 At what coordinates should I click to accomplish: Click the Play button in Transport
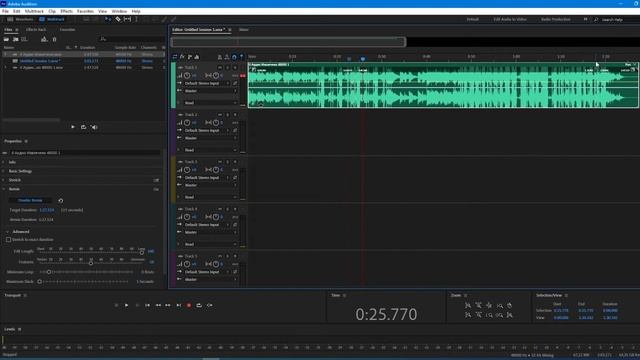click(127, 305)
